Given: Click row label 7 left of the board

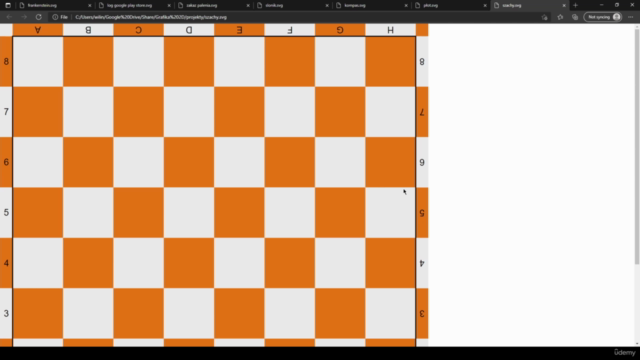Looking at the screenshot, I should click(x=6, y=112).
